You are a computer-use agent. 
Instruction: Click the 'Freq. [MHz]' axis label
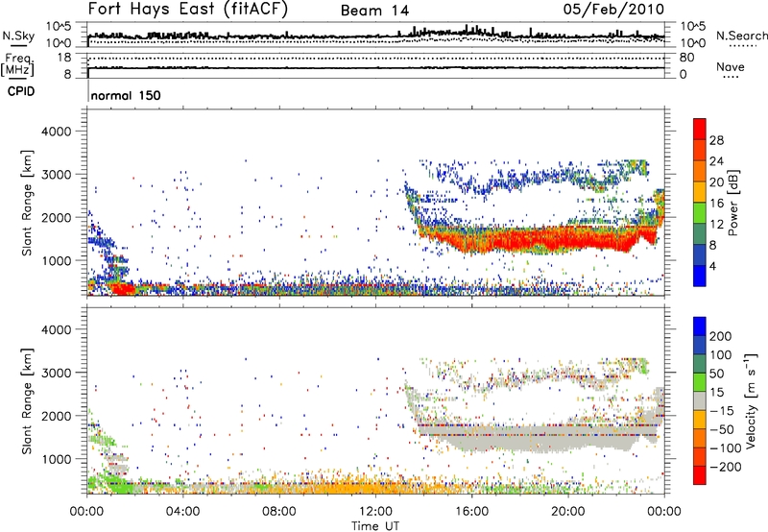18,65
